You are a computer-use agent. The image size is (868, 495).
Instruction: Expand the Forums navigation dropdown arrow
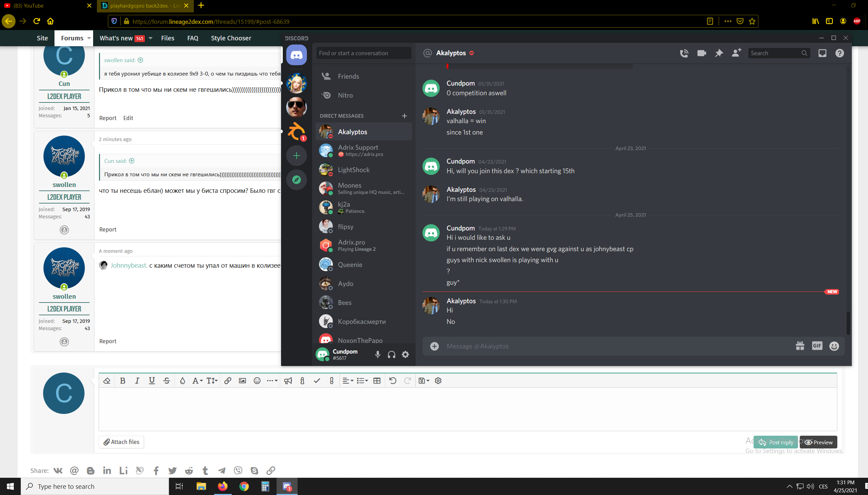click(x=89, y=38)
